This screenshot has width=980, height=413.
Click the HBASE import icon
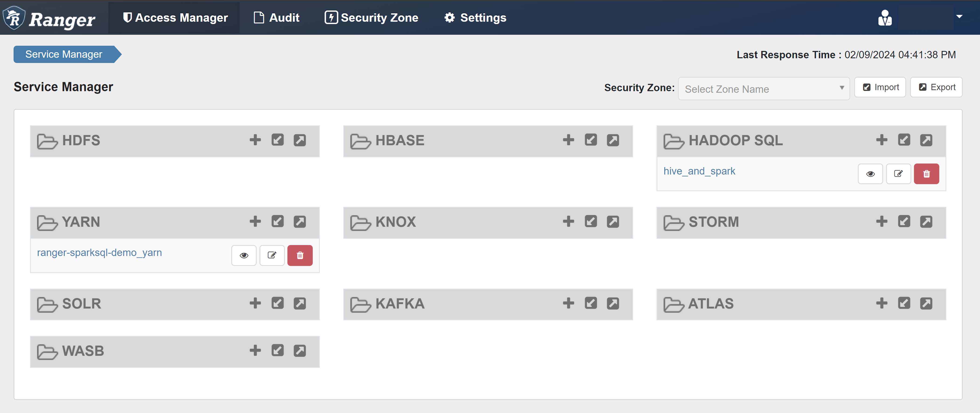coord(591,140)
